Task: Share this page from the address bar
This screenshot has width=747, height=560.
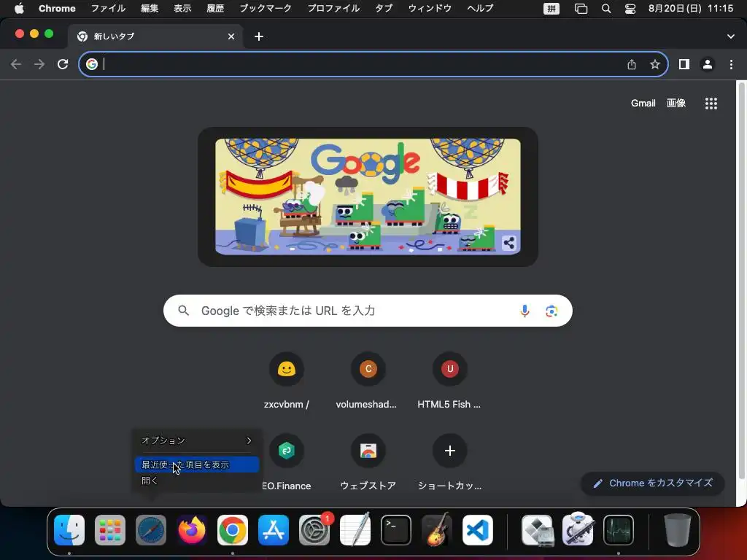Action: click(632, 64)
